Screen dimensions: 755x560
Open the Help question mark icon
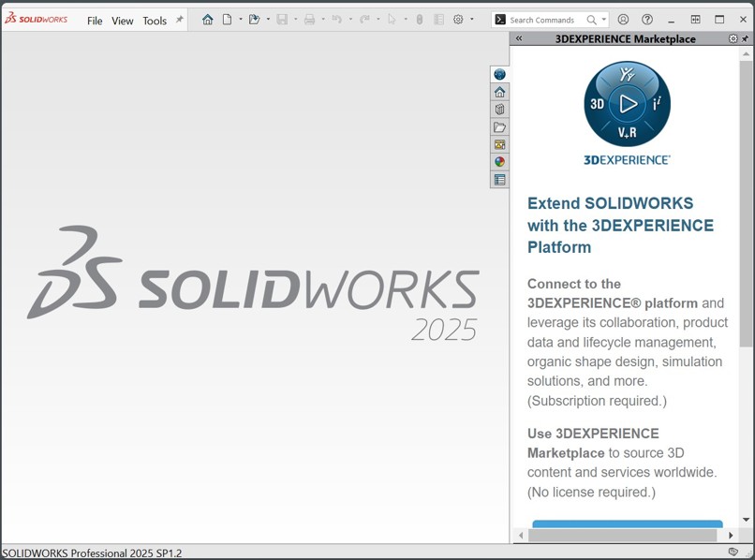(647, 20)
